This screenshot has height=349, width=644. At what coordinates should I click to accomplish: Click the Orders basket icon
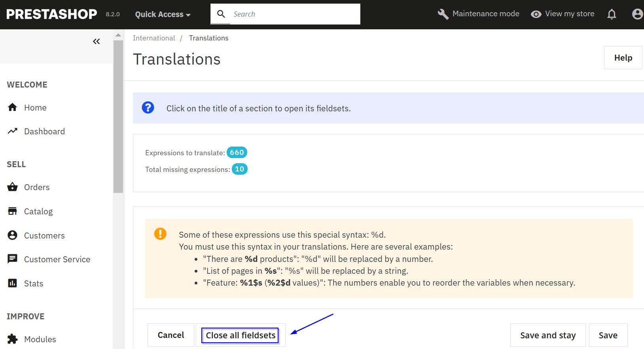(x=13, y=187)
